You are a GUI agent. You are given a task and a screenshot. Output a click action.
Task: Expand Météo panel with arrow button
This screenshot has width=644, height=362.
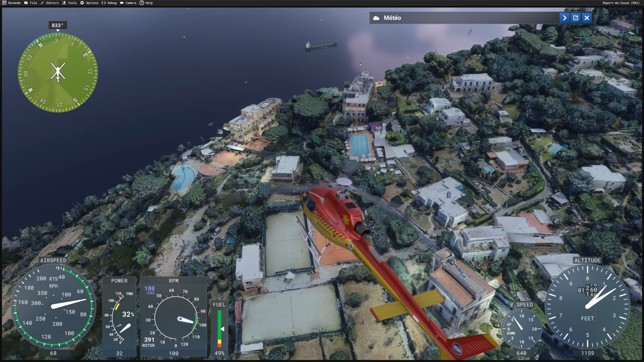point(565,18)
